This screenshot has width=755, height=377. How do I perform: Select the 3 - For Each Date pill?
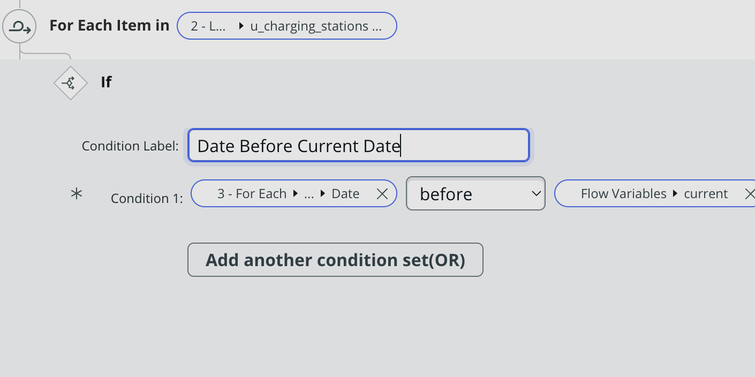tap(294, 194)
